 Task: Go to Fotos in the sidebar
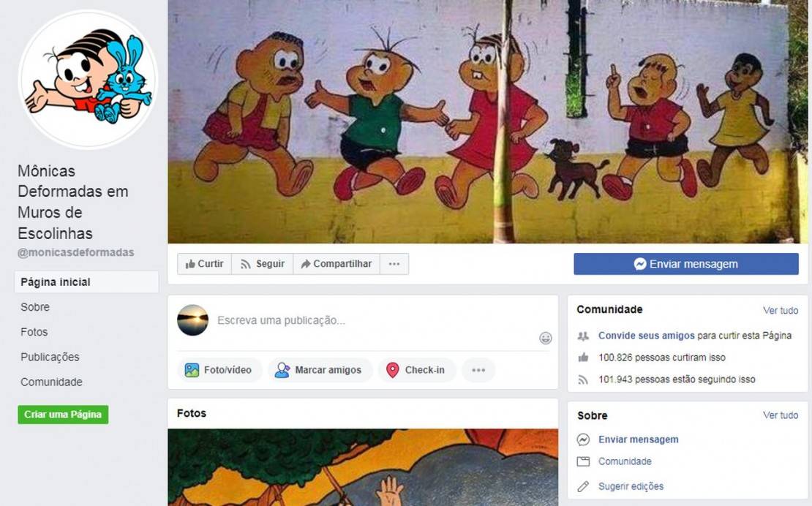pos(34,332)
